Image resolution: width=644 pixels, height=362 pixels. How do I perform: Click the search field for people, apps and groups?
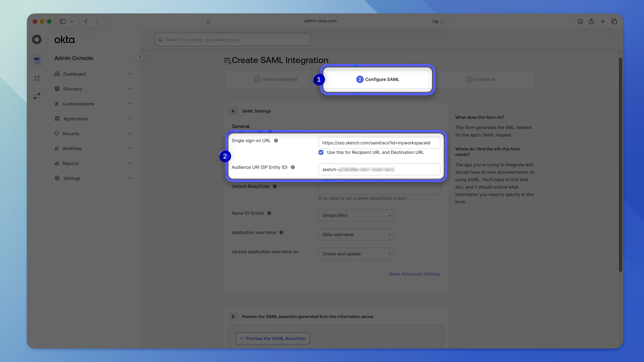point(232,40)
